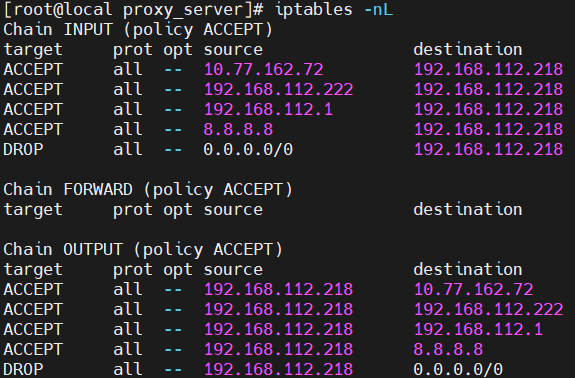This screenshot has height=378, width=575.
Task: Click INPUT source address 8.8.8.8
Action: pos(238,129)
